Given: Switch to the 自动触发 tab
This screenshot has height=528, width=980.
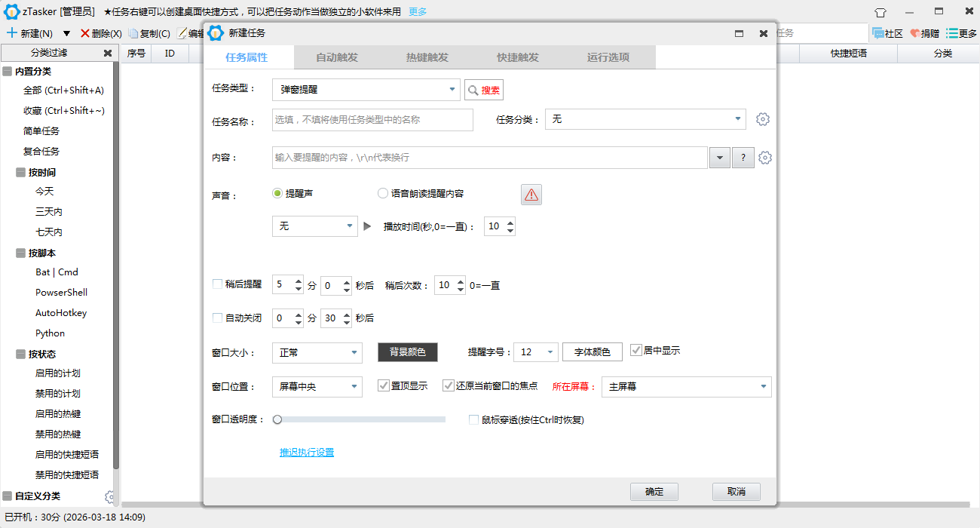Looking at the screenshot, I should pyautogui.click(x=337, y=57).
